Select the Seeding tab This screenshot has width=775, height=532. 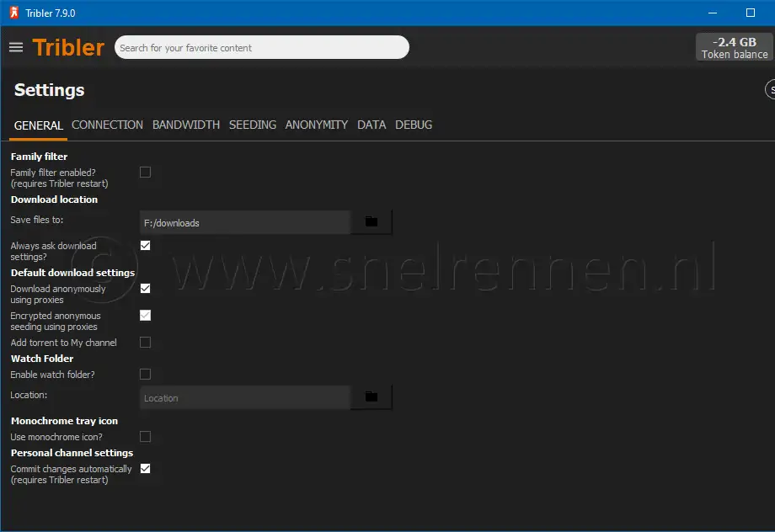pyautogui.click(x=253, y=125)
